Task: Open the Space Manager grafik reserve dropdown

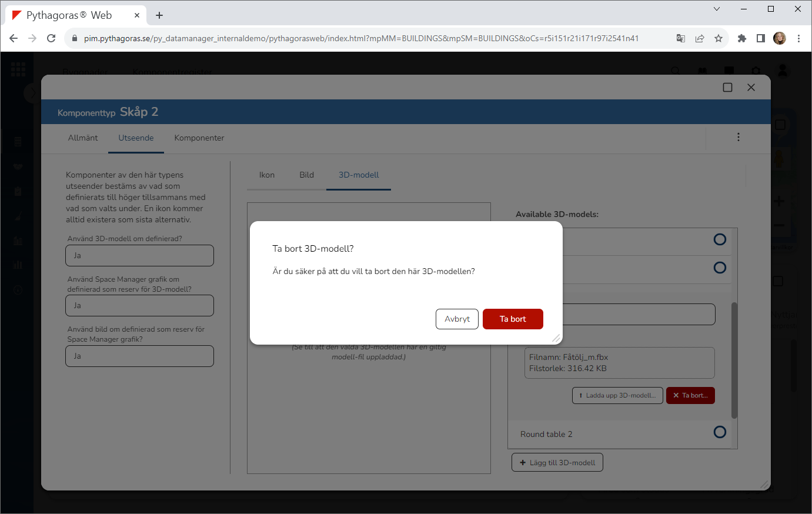Action: tap(139, 306)
